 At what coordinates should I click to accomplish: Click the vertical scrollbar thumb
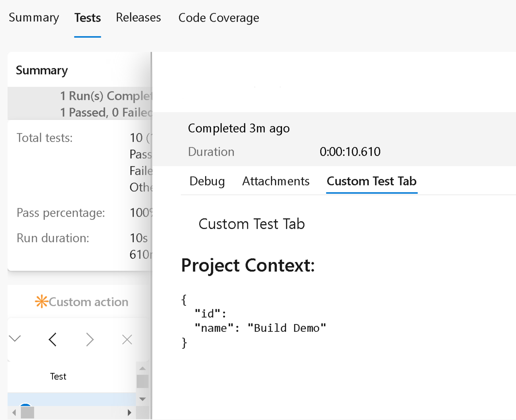(142, 381)
